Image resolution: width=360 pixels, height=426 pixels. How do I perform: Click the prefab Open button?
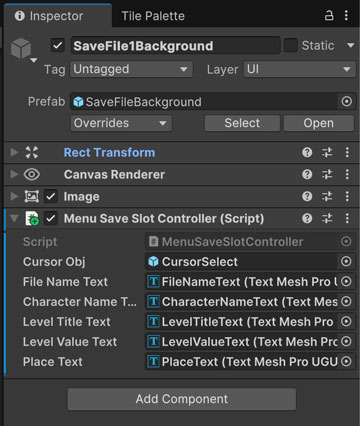pyautogui.click(x=319, y=123)
